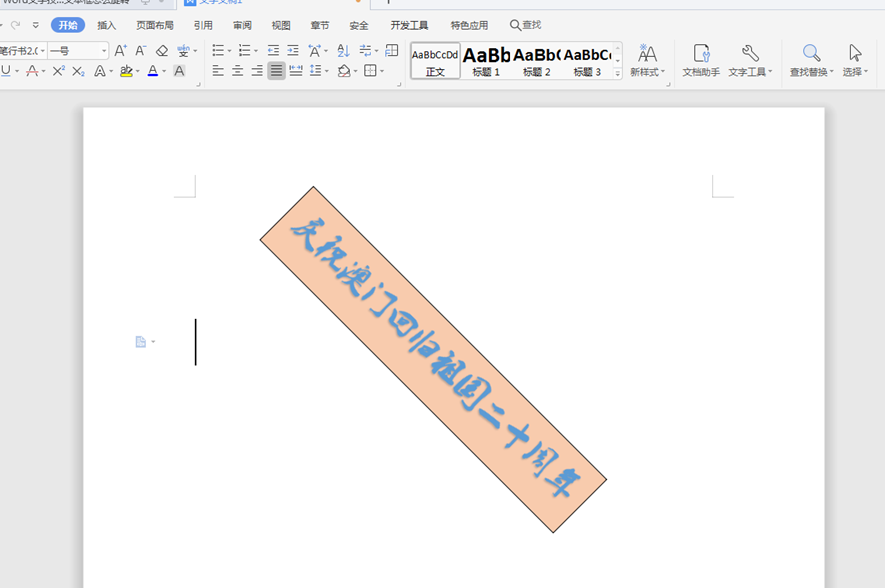Click the clear formatting eraser icon
885x588 pixels.
[162, 51]
